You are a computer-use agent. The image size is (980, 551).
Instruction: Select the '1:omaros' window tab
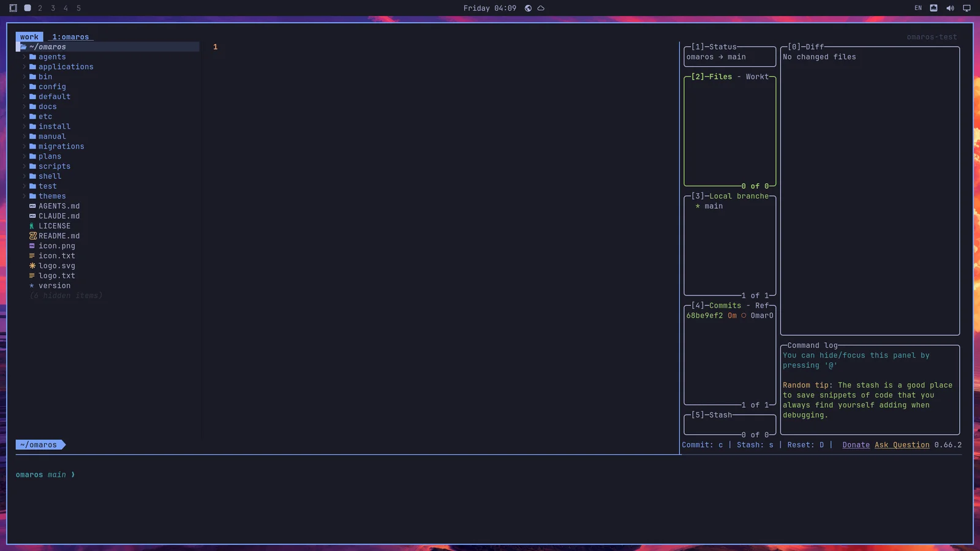click(70, 37)
